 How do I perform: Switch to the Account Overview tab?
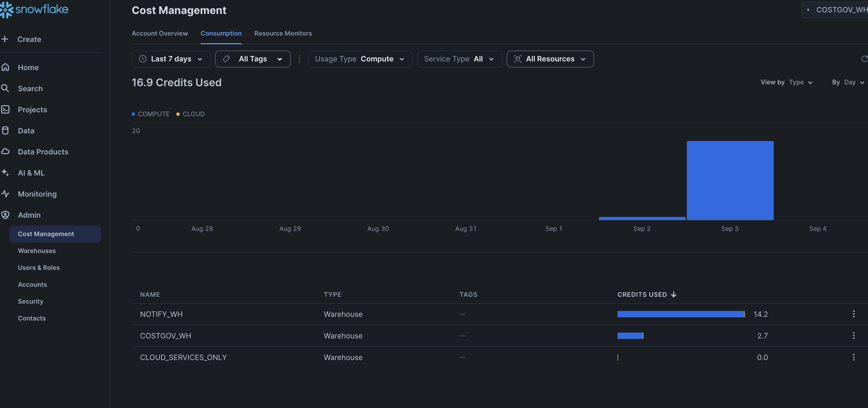click(x=159, y=33)
